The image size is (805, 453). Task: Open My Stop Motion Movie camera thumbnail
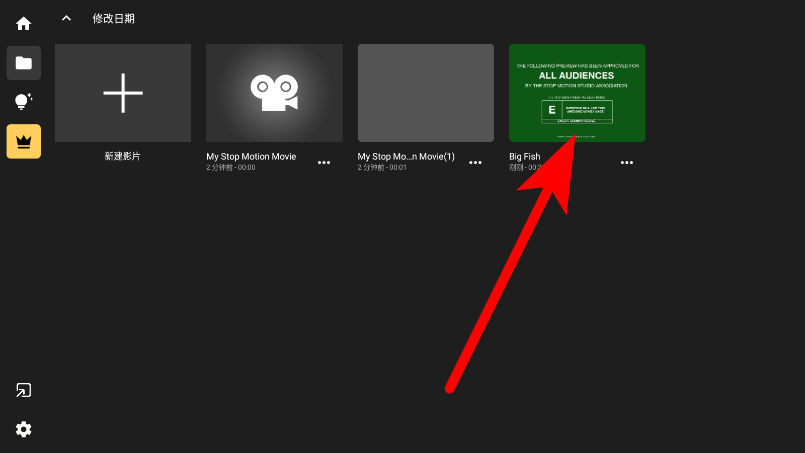[x=274, y=93]
